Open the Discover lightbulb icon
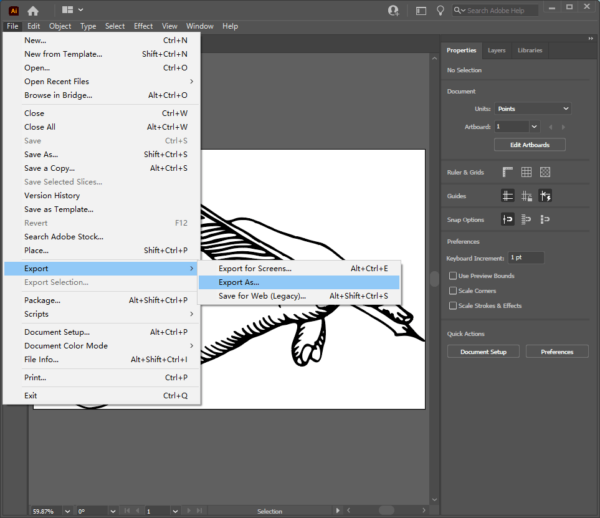The image size is (600, 518). pos(440,10)
